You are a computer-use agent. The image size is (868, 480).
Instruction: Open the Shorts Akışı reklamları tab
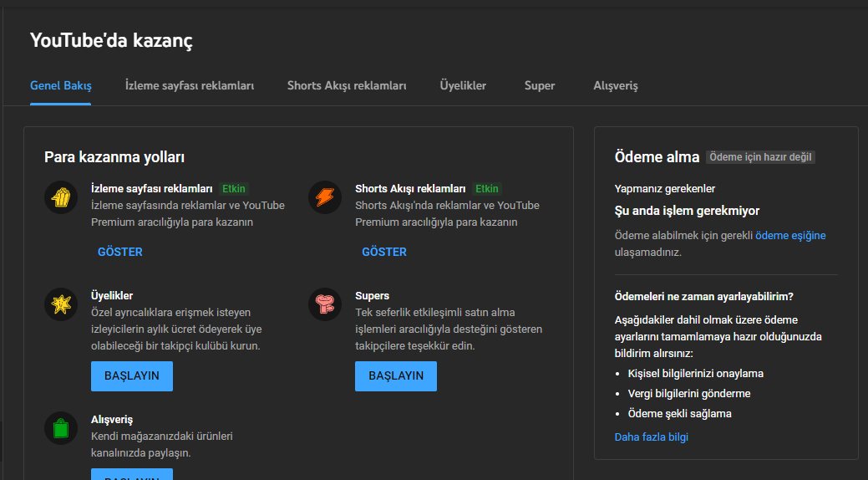[x=347, y=85]
